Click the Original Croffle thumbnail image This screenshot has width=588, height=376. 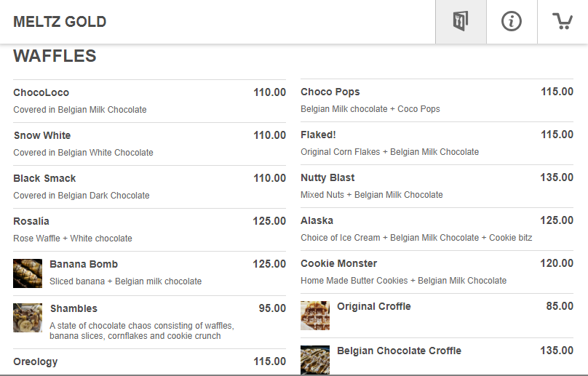coord(315,316)
